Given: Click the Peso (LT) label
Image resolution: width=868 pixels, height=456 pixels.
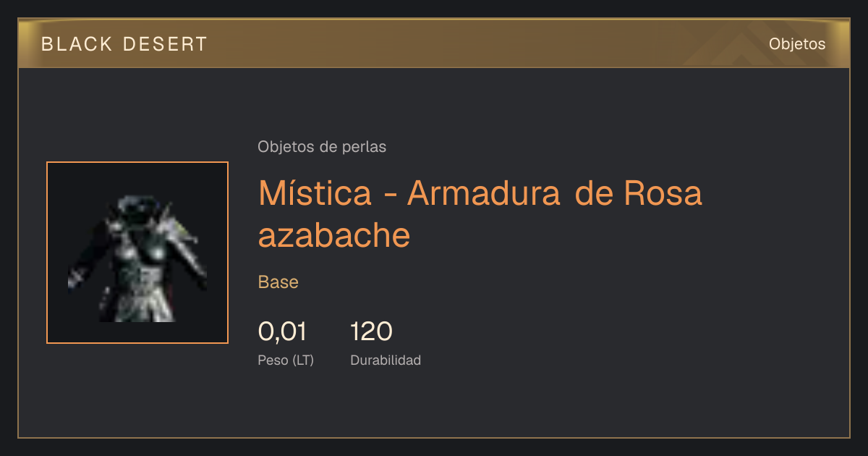Looking at the screenshot, I should 286,360.
